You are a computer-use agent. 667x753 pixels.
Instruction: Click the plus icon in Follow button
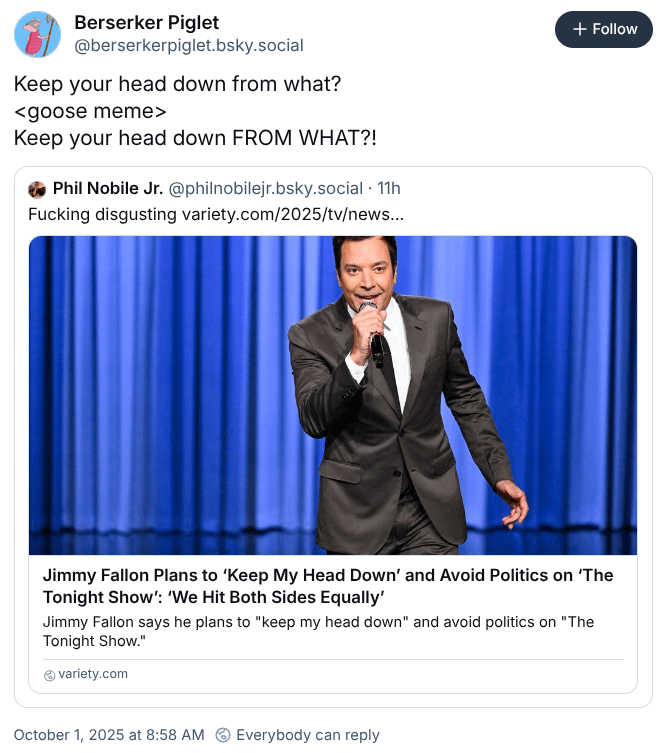[x=579, y=29]
